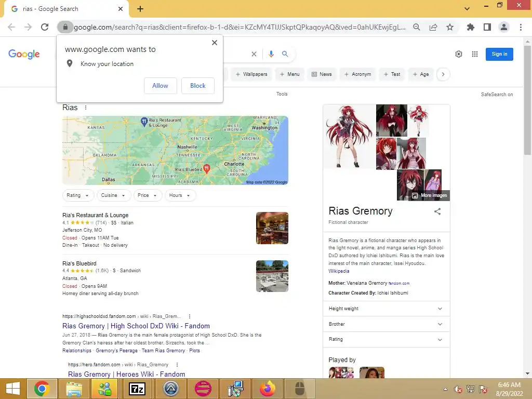This screenshot has width=532, height=399.
Task: Open Rias Gremory High School DxD Wiki link
Action: click(x=136, y=326)
